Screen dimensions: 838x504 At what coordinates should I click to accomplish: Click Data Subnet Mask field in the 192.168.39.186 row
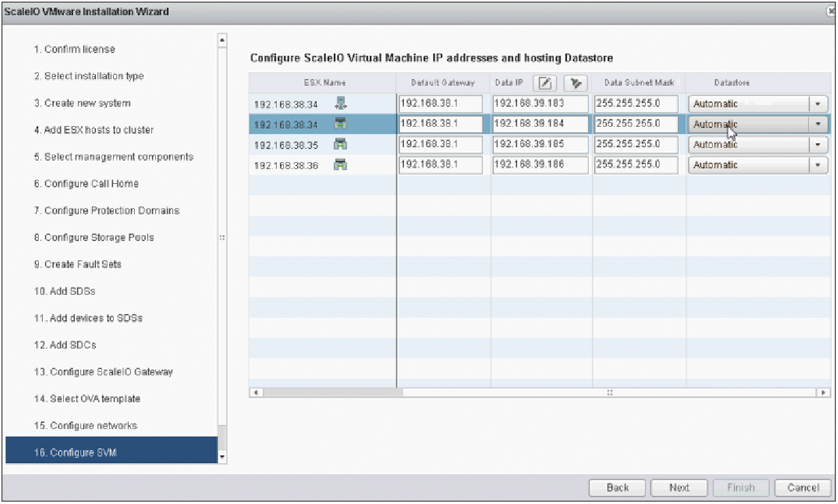click(x=636, y=165)
